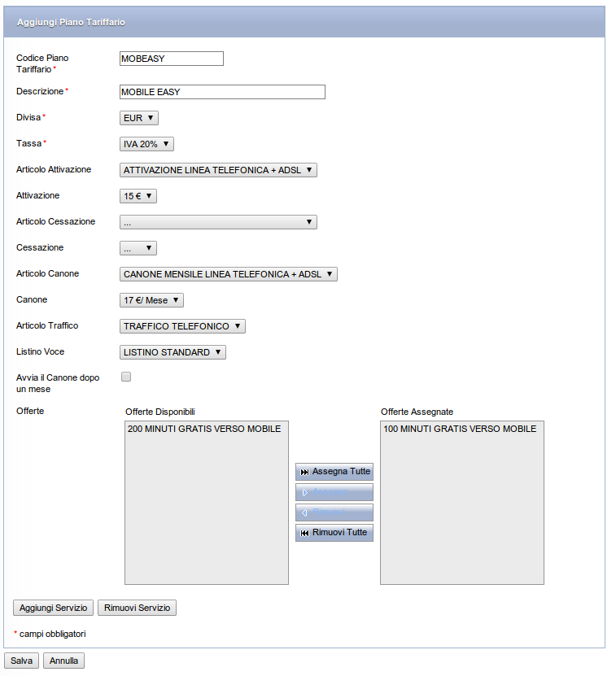
Task: Open the Attivazione 15 € dropdown
Action: click(138, 196)
